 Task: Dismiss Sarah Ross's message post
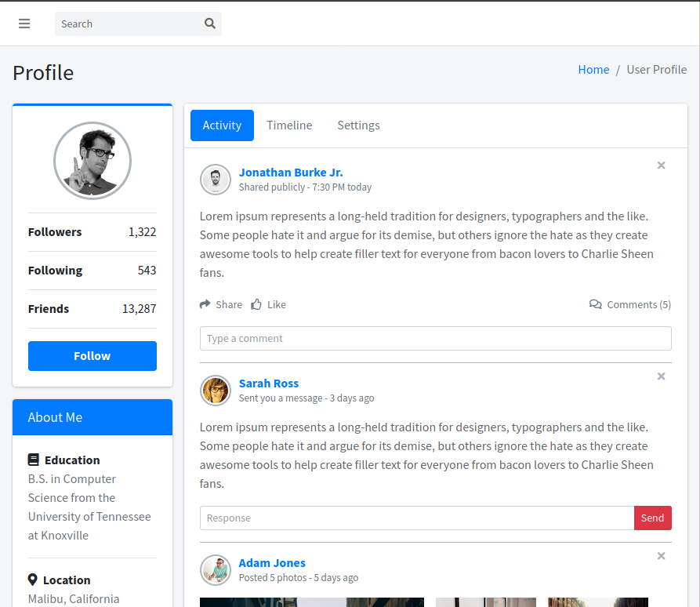[661, 376]
